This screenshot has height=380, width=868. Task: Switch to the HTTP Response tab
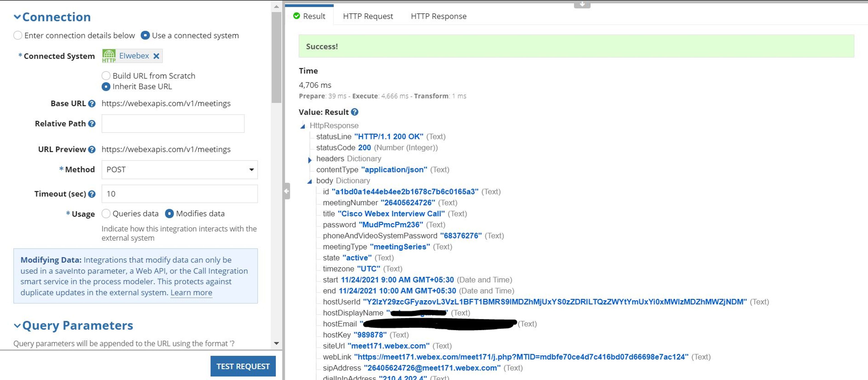click(438, 16)
